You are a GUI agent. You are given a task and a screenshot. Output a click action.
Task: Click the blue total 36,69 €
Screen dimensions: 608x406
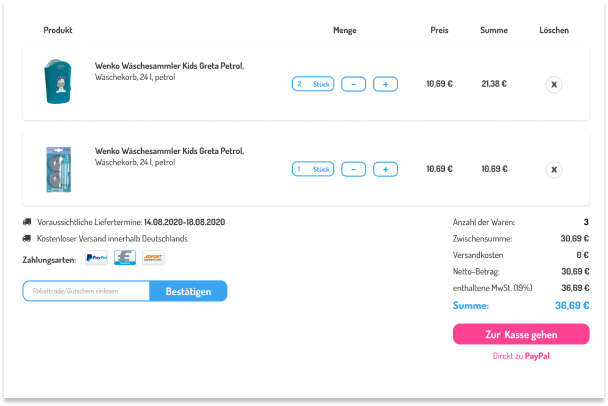[572, 306]
